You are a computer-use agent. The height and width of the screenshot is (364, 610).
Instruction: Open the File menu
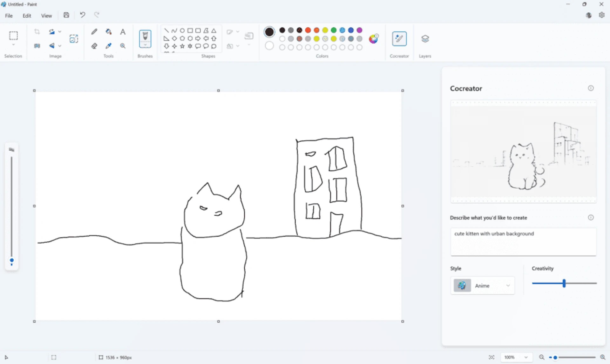[x=9, y=16]
